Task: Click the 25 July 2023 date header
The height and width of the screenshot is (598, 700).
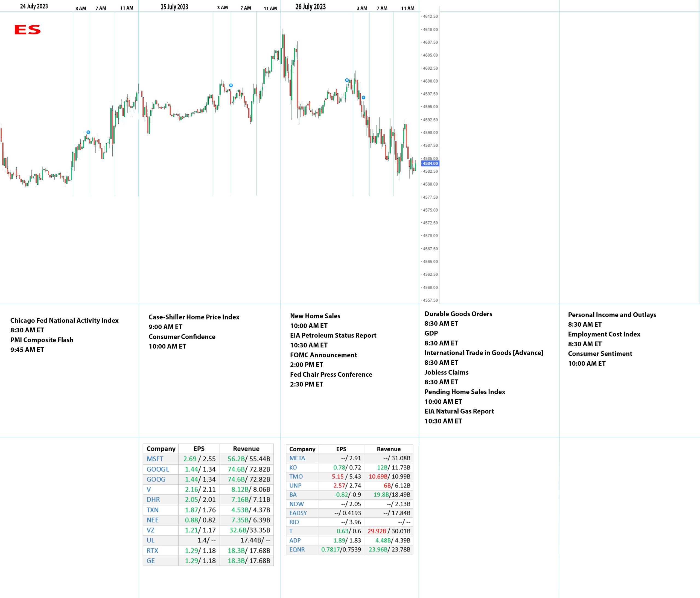Action: [174, 7]
